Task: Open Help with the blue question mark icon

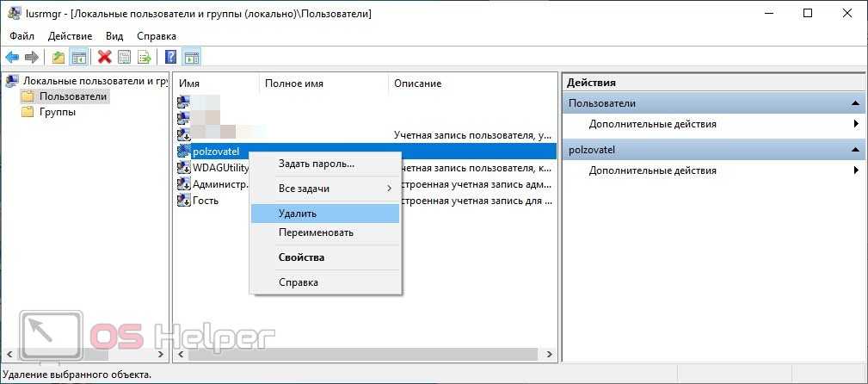Action: [171, 57]
